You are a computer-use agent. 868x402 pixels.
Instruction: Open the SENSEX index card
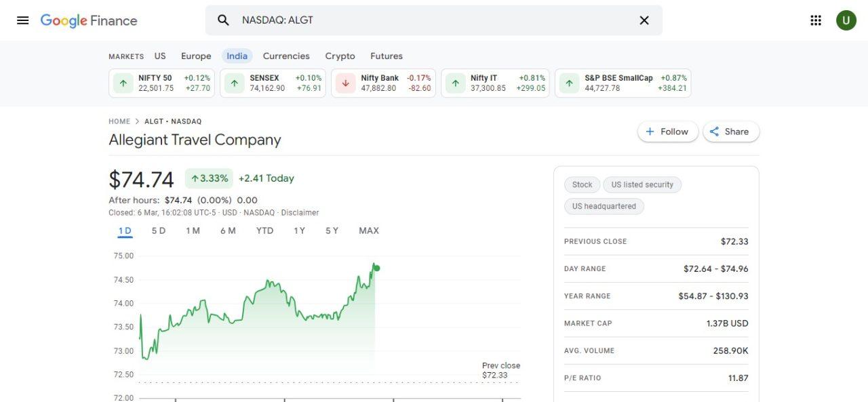tap(273, 83)
